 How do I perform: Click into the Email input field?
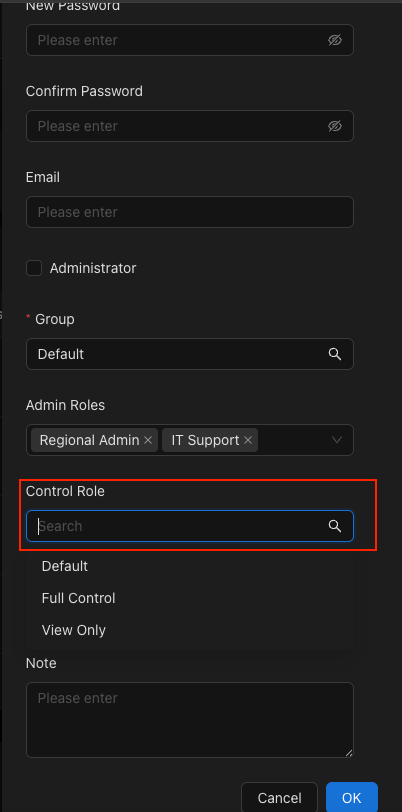coord(190,212)
